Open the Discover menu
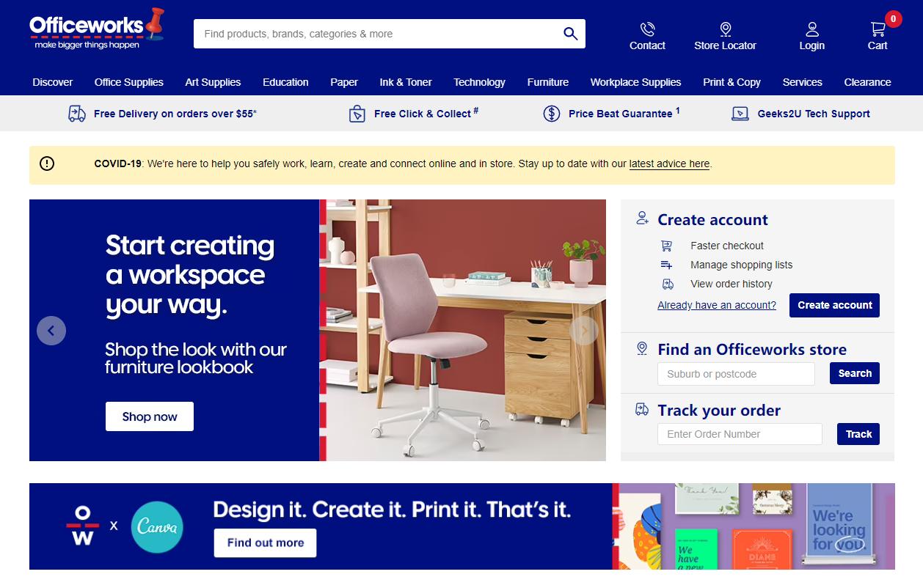This screenshot has width=923, height=588. point(53,82)
